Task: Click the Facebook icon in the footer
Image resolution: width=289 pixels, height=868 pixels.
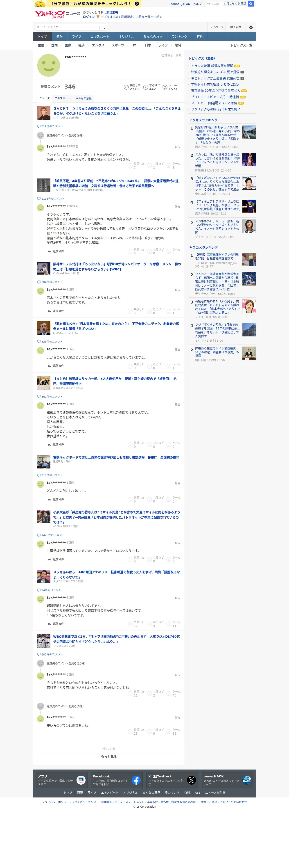Action: [136, 780]
